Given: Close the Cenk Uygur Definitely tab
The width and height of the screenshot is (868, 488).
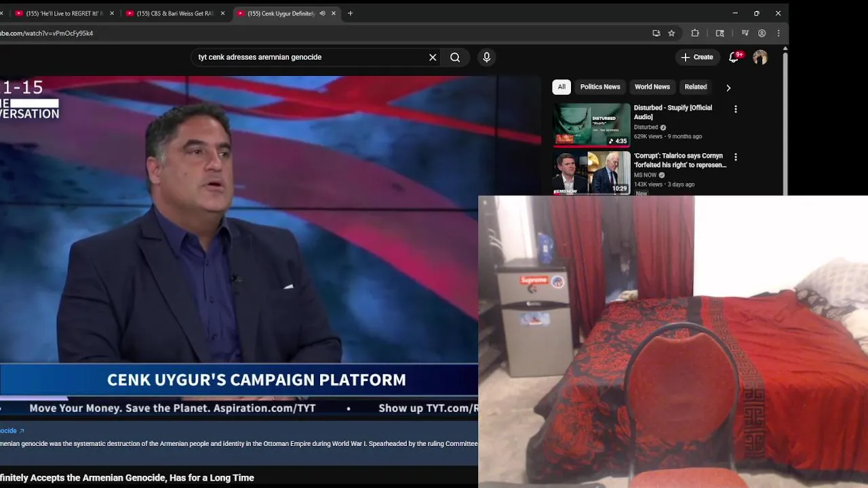Looking at the screenshot, I should point(334,14).
